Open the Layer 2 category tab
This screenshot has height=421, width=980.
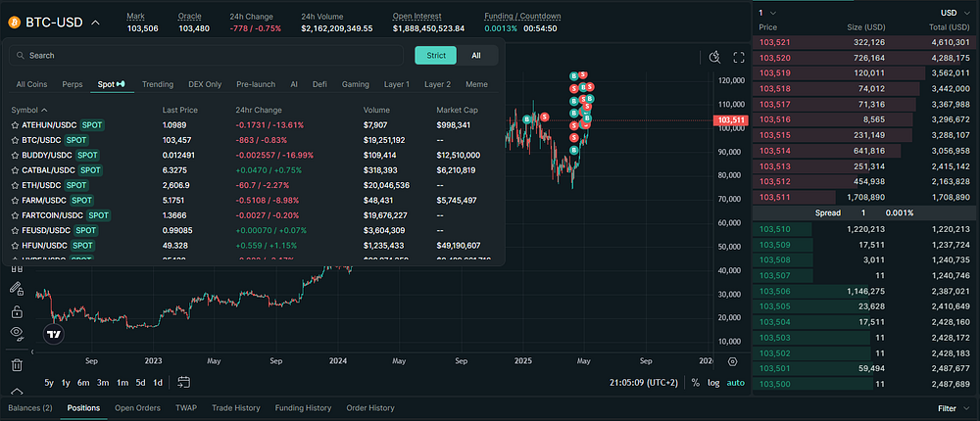(437, 84)
